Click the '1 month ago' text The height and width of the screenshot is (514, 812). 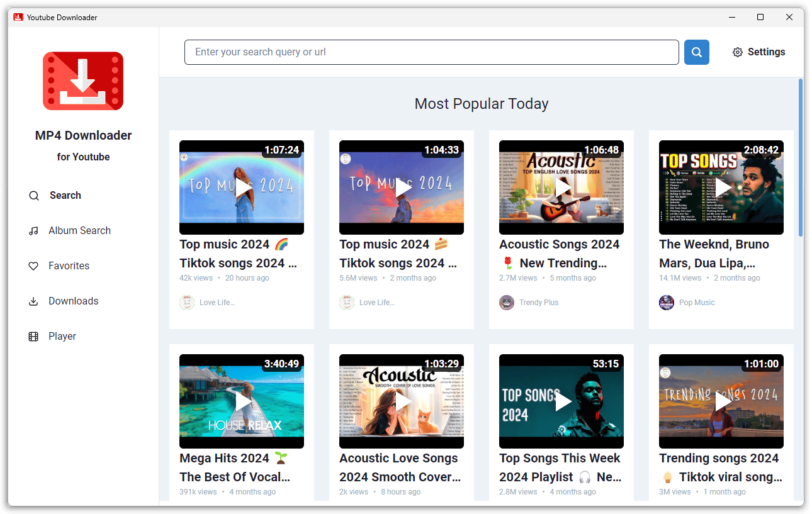725,492
